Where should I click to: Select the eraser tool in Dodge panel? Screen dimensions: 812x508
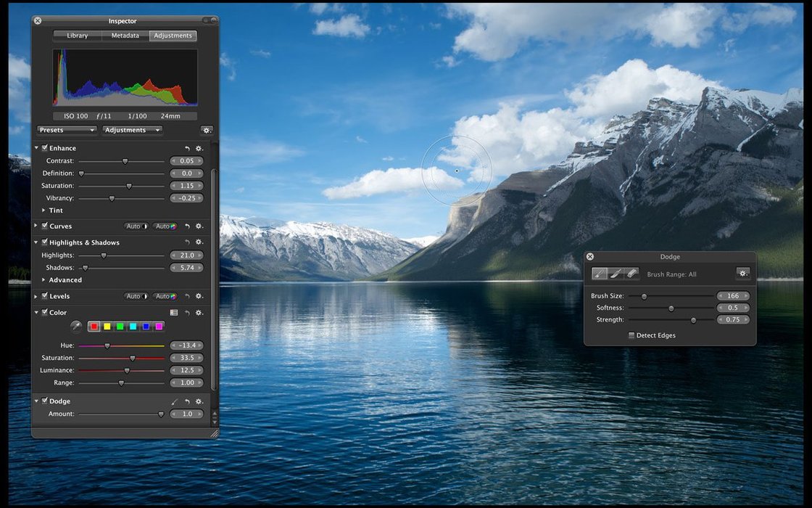click(631, 274)
